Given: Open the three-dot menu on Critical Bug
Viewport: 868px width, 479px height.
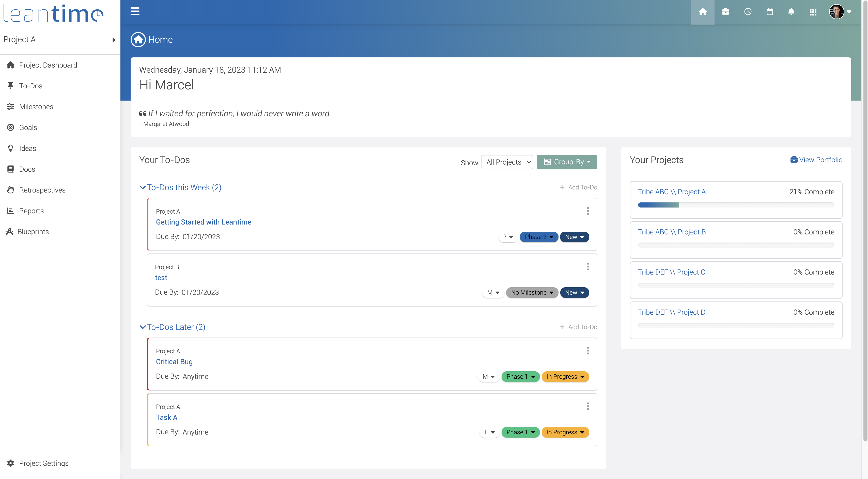Looking at the screenshot, I should 588,351.
